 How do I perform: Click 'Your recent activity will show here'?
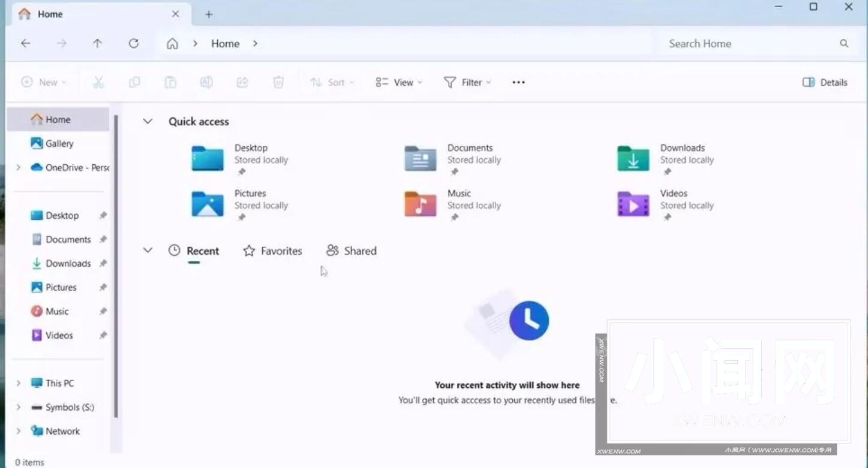(x=507, y=385)
